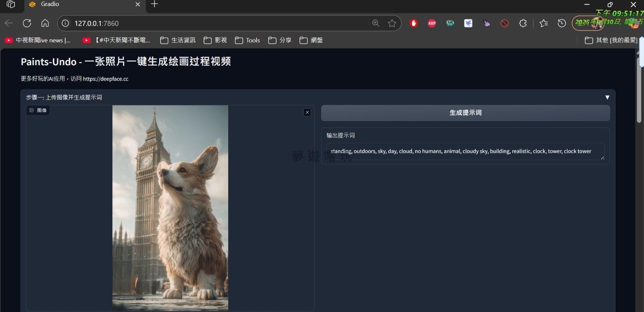Open the 中視新聞 live news bookmark

point(37,40)
